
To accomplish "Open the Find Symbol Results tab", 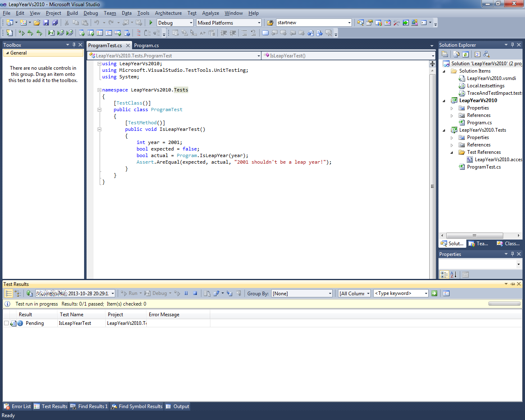I will point(137,406).
